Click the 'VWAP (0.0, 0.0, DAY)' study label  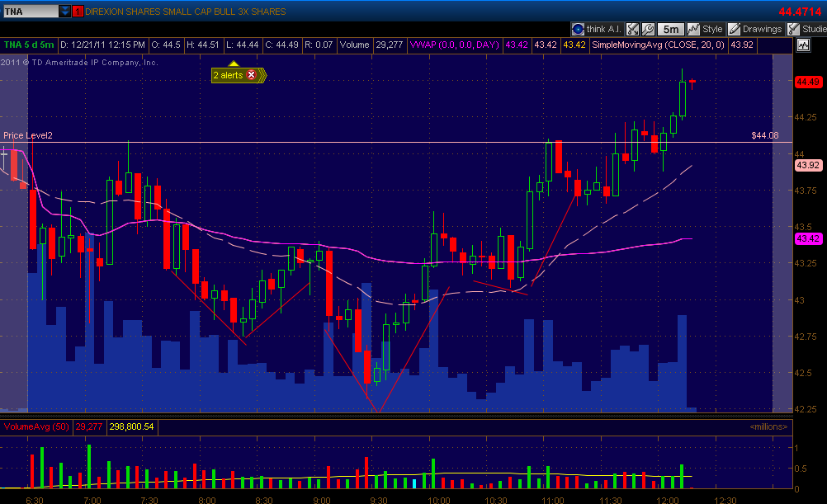[455, 45]
